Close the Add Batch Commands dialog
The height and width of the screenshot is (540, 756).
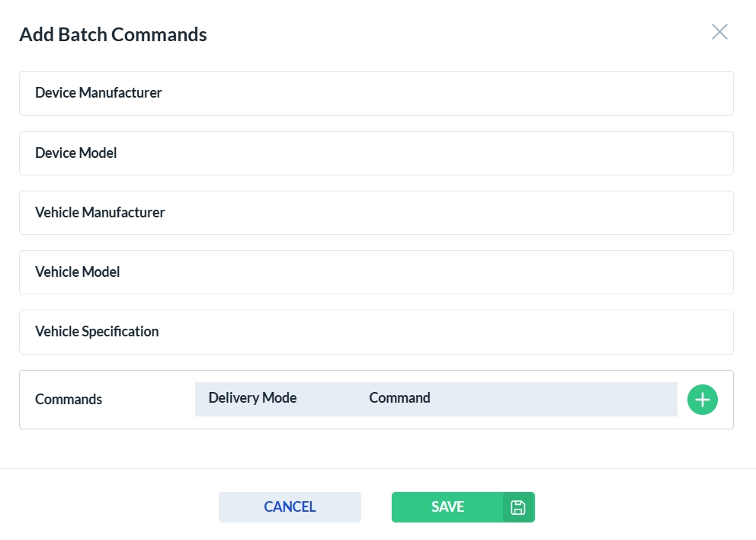[719, 32]
